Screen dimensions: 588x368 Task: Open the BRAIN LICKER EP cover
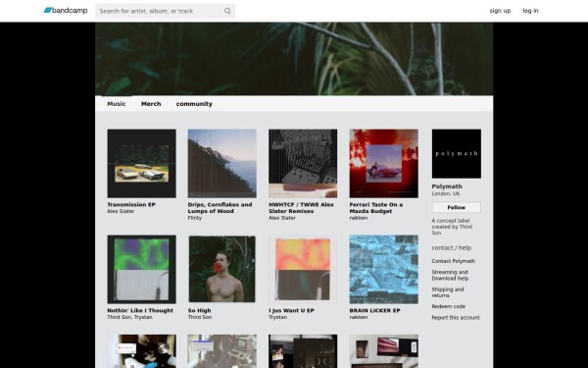click(383, 269)
